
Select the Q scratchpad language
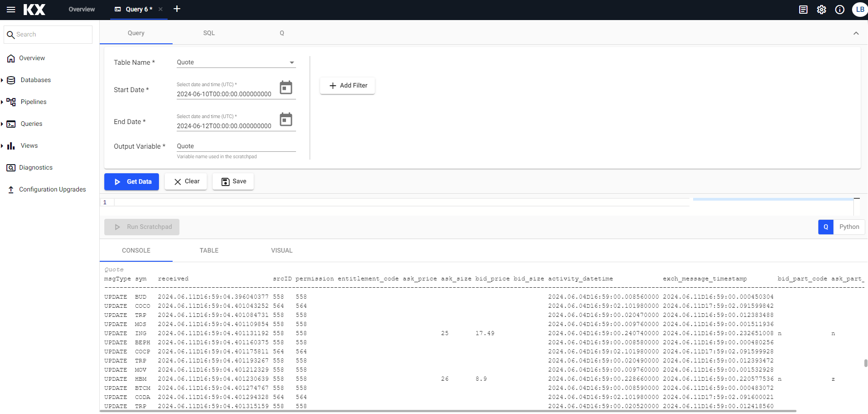[825, 227]
